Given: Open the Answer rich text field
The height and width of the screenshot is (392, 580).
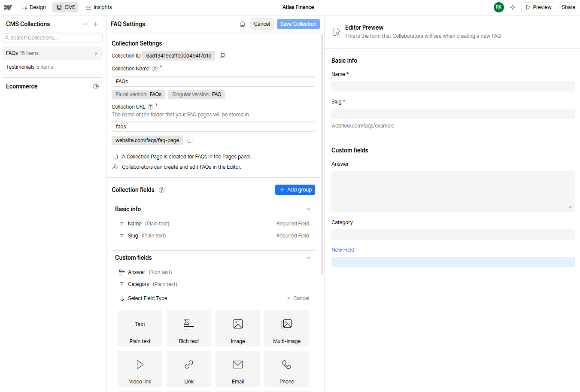Looking at the screenshot, I should (x=213, y=272).
